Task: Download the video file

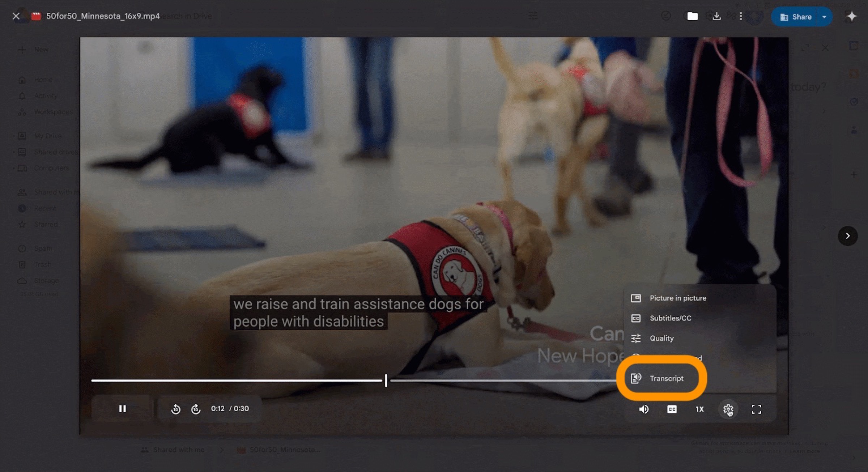Action: [716, 16]
